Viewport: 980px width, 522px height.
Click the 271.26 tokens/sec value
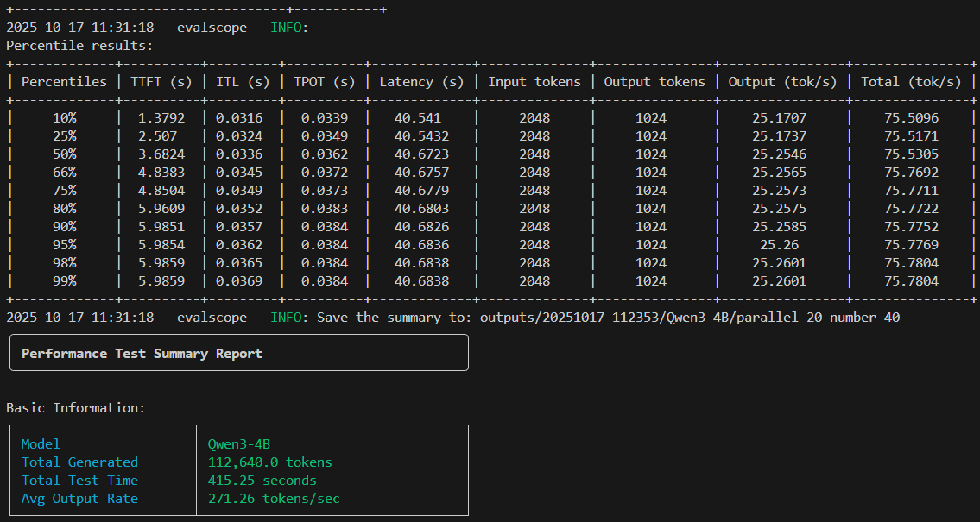coord(274,499)
